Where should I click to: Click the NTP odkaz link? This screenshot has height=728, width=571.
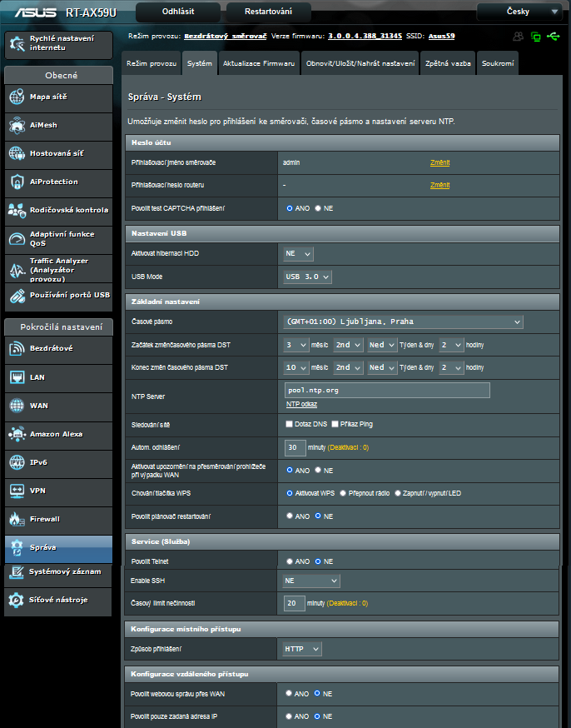(301, 404)
